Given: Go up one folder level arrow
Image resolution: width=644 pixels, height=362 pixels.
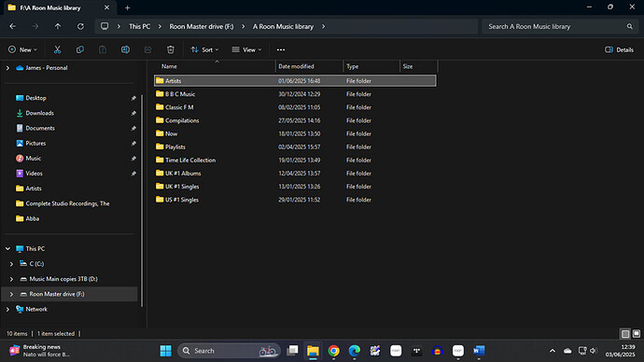Looking at the screenshot, I should coord(58,26).
